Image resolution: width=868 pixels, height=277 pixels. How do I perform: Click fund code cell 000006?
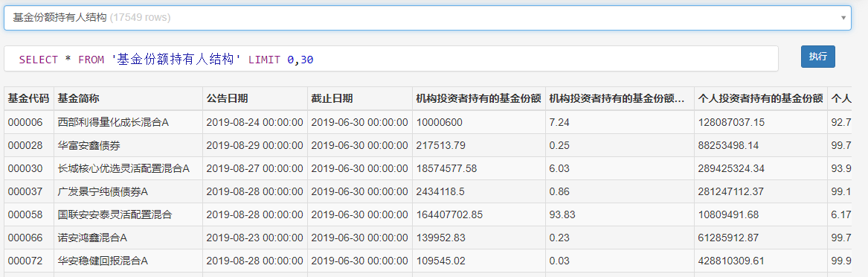[x=29, y=122]
